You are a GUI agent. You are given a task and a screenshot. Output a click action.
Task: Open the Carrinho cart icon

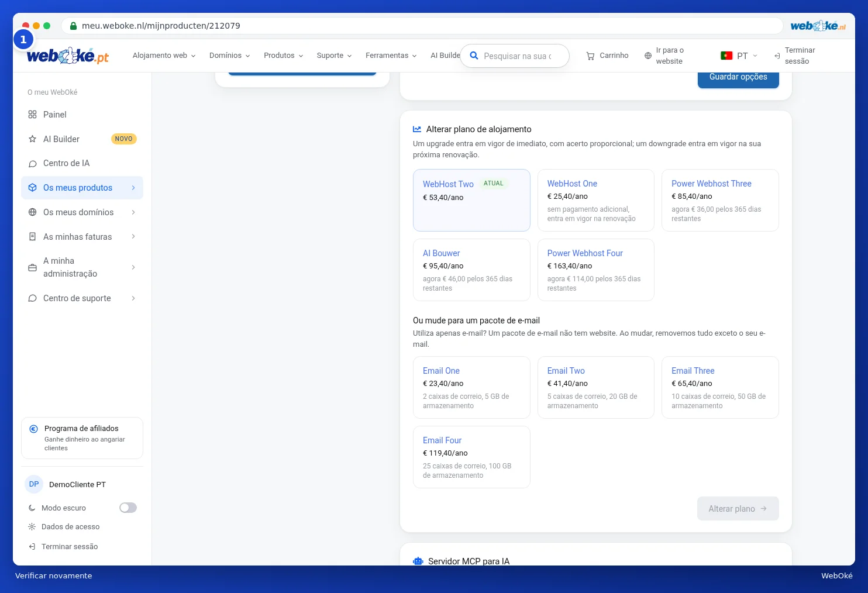[x=590, y=56]
